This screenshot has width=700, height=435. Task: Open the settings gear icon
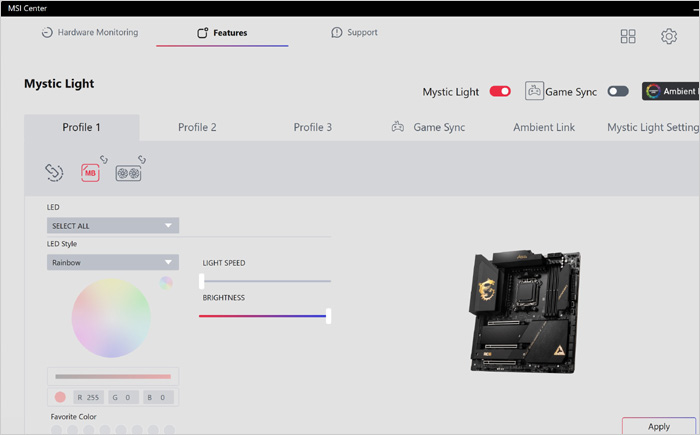point(669,36)
